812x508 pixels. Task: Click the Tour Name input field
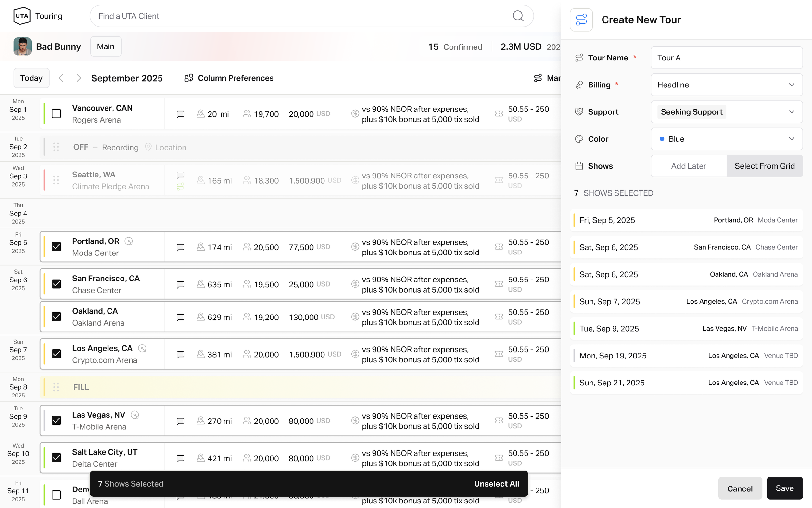[726, 58]
